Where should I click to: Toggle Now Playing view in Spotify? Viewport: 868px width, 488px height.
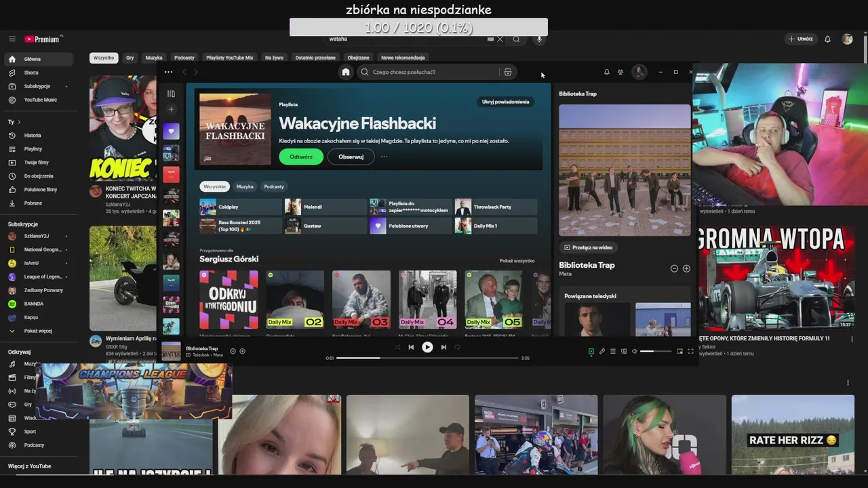(x=591, y=351)
